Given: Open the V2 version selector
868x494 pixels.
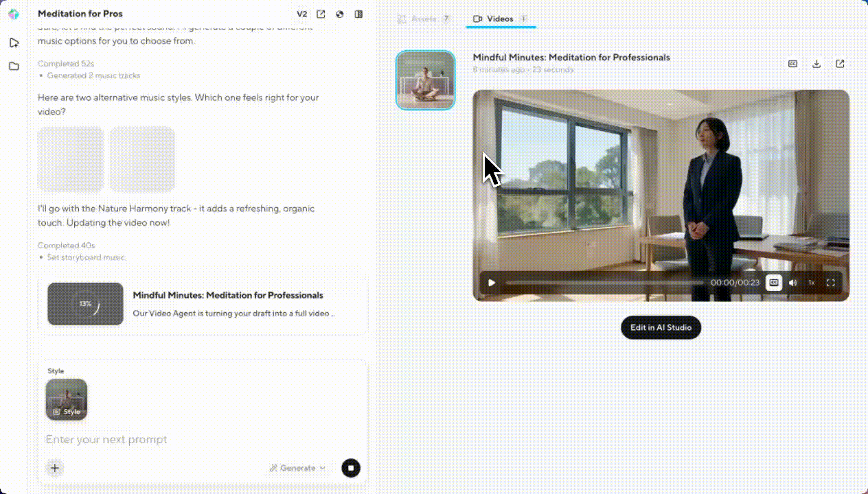Looking at the screenshot, I should pyautogui.click(x=301, y=14).
